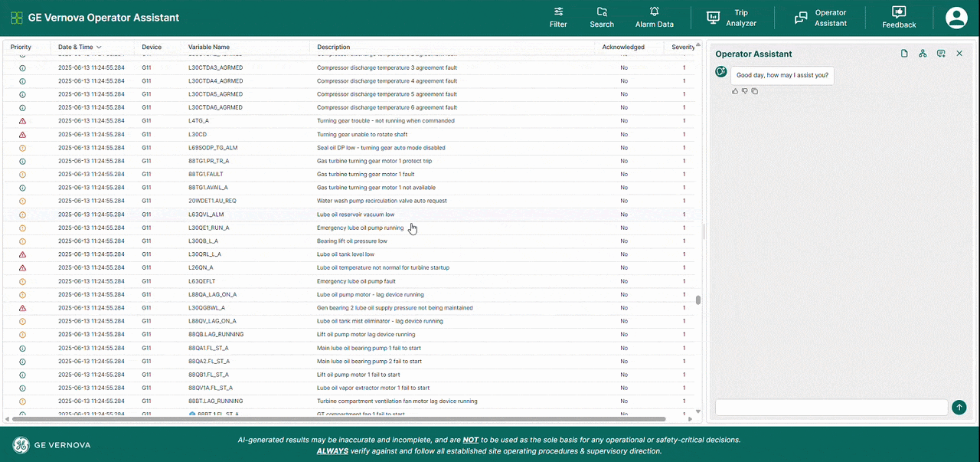Give thumbs up to the assistant greeting
Image resolution: width=980 pixels, height=462 pixels.
pyautogui.click(x=735, y=91)
